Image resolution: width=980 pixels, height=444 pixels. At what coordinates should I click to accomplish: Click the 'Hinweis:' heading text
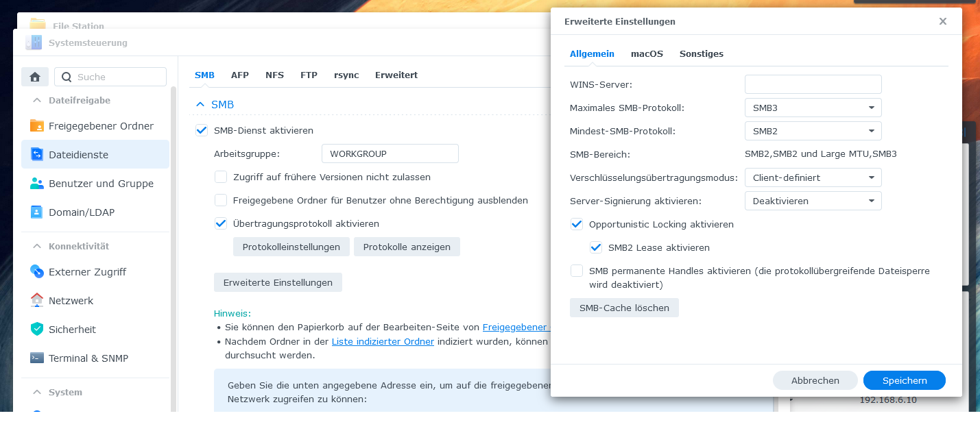(x=232, y=313)
